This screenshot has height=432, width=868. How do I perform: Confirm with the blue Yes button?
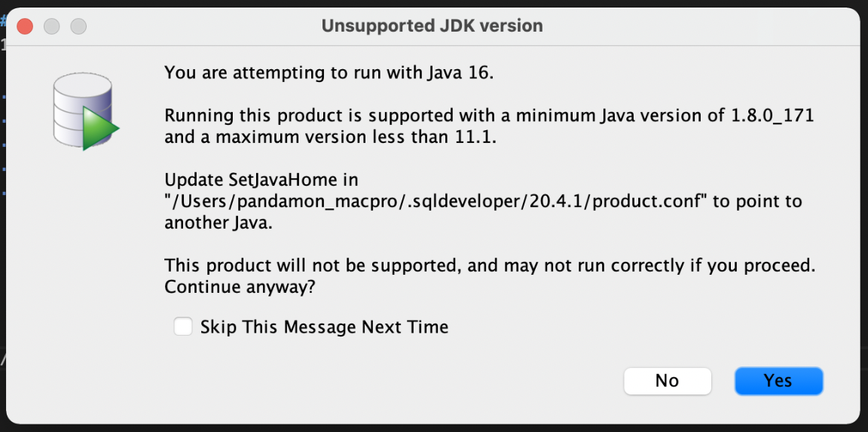(778, 381)
